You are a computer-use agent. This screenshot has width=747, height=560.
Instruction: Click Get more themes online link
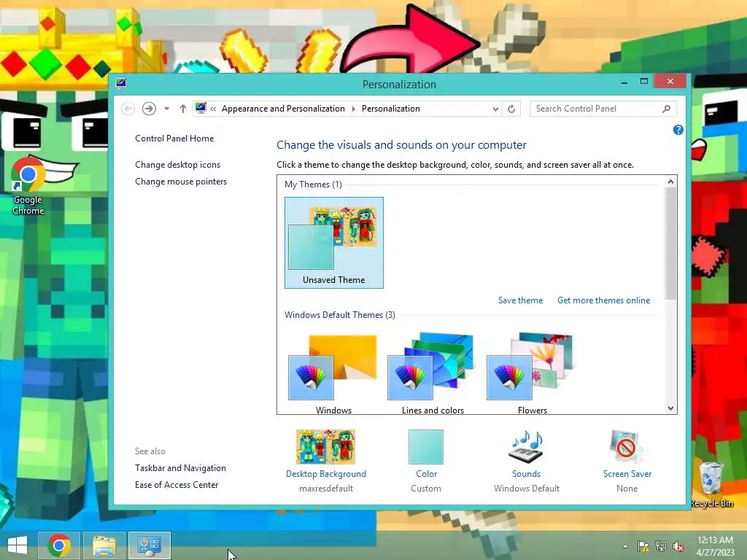click(x=603, y=300)
